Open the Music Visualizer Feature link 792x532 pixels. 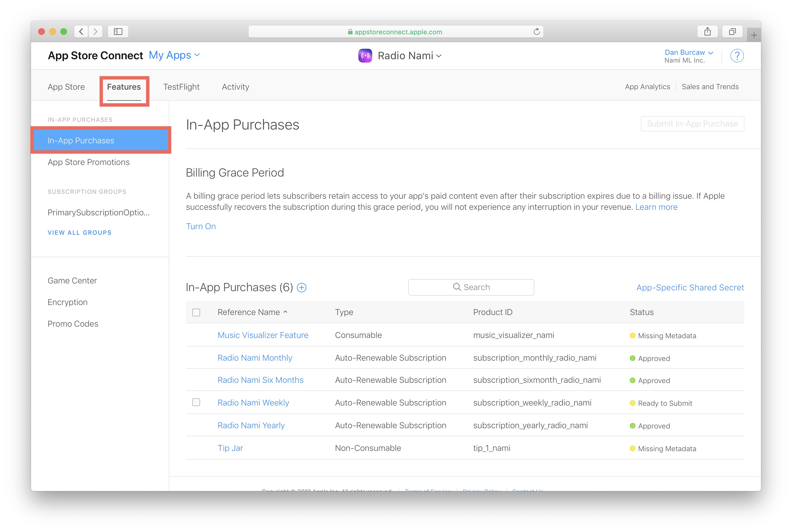(x=263, y=335)
